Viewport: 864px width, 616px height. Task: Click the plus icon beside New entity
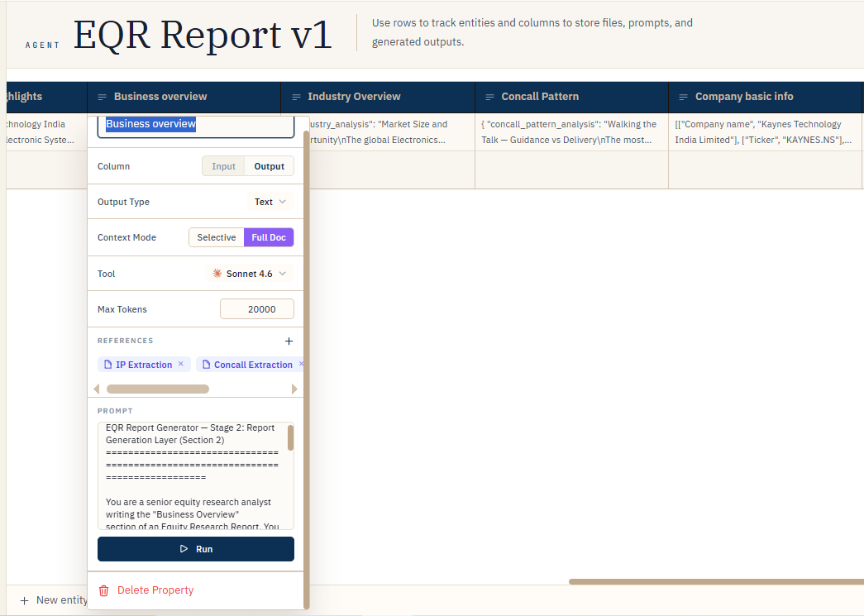(x=24, y=600)
